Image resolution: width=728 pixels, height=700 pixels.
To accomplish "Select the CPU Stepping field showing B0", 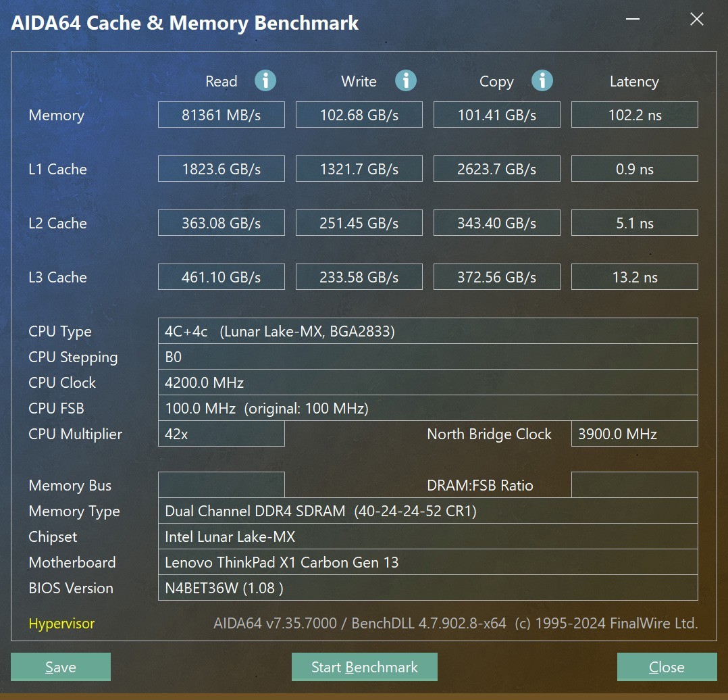I will click(427, 357).
